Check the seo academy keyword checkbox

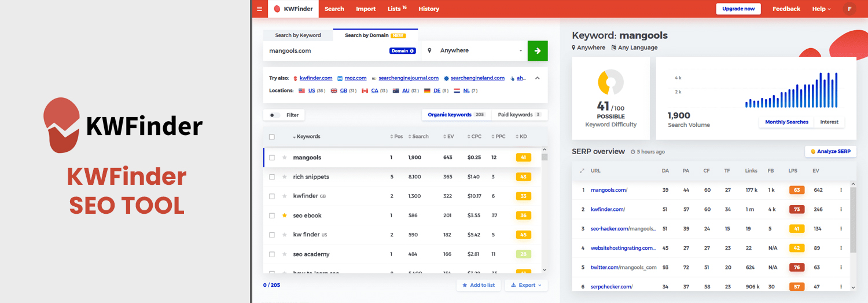coord(272,254)
